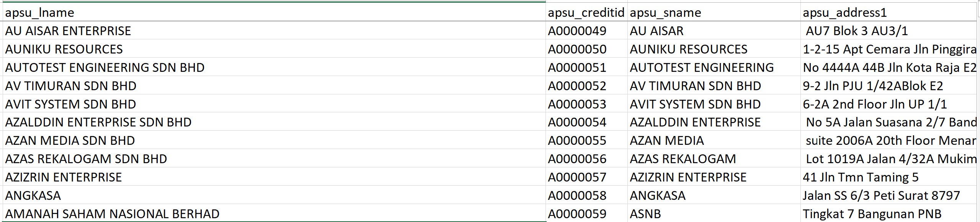Click AV TIMURAN SDN BHD in apsu_lname column
This screenshot has height=222, width=980.
pos(274,86)
